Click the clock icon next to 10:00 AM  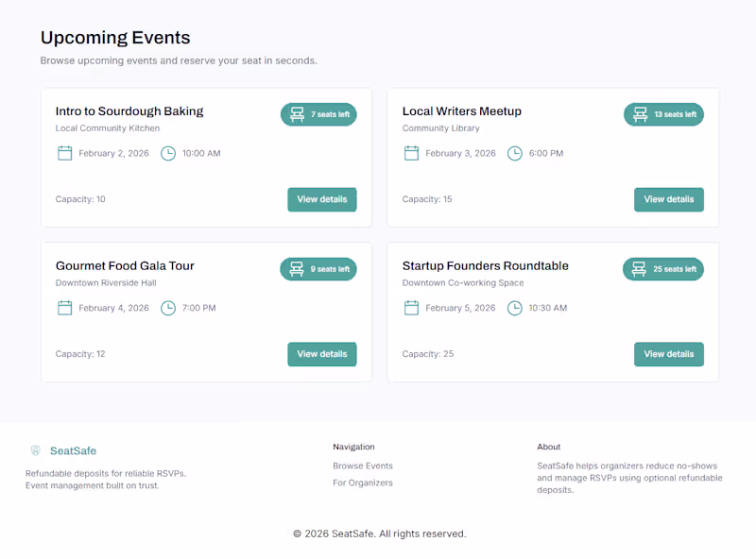click(168, 153)
